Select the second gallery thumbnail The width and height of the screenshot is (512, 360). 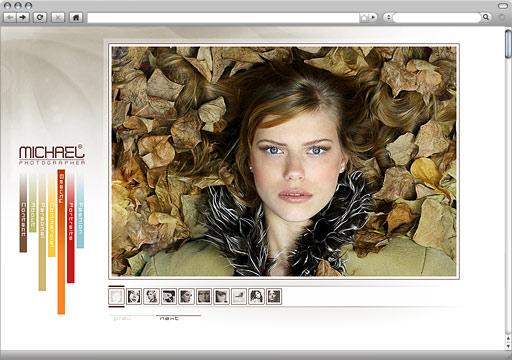pos(134,296)
